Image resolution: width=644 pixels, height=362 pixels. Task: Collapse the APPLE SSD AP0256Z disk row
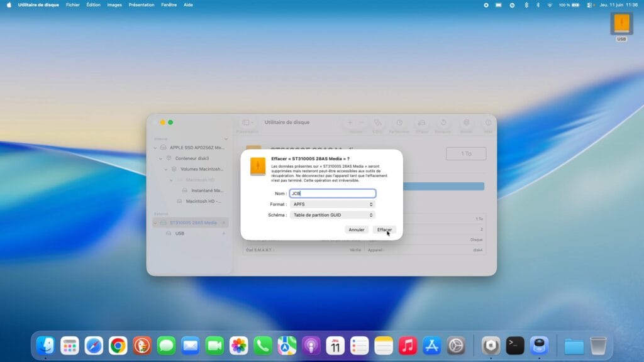coord(155,148)
